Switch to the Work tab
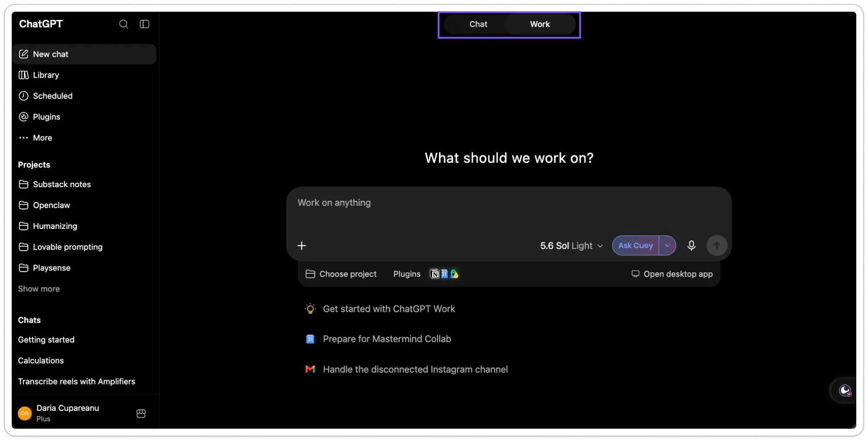 pyautogui.click(x=540, y=24)
